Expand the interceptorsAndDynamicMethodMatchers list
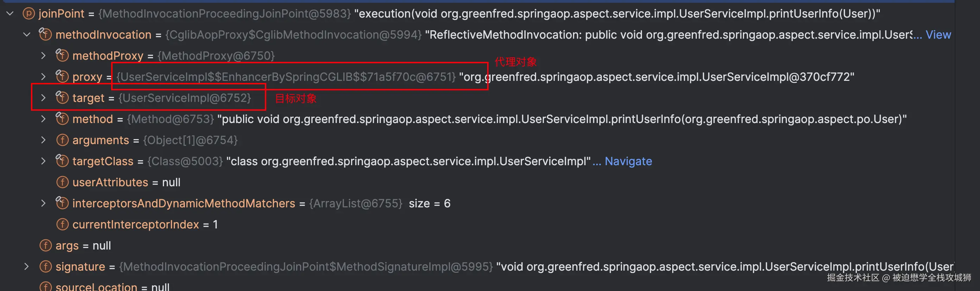Viewport: 980px width, 291px height. tap(43, 203)
